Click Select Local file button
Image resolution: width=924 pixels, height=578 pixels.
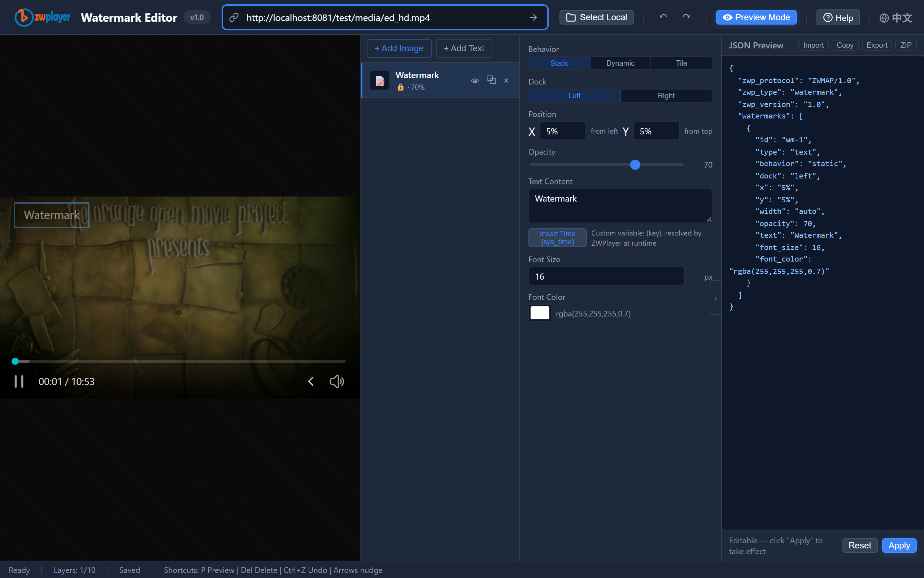click(596, 18)
